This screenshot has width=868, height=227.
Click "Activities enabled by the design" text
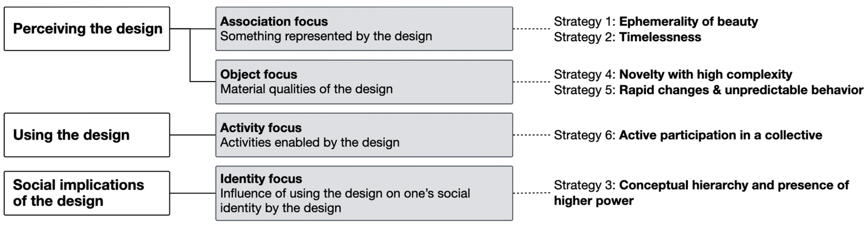(x=310, y=143)
